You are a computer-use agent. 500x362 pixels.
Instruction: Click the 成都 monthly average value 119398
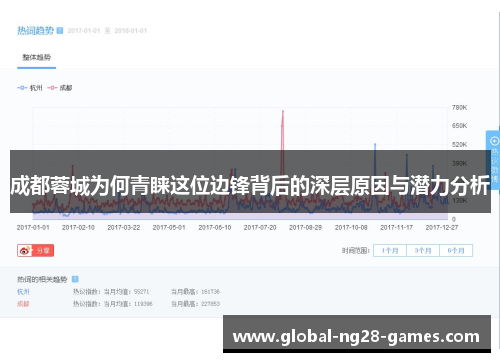143,304
